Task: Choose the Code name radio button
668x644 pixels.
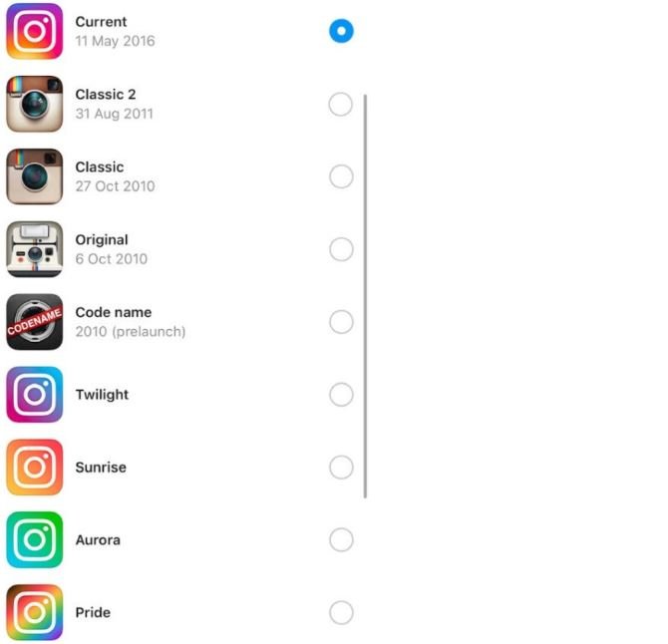Action: pyautogui.click(x=341, y=322)
